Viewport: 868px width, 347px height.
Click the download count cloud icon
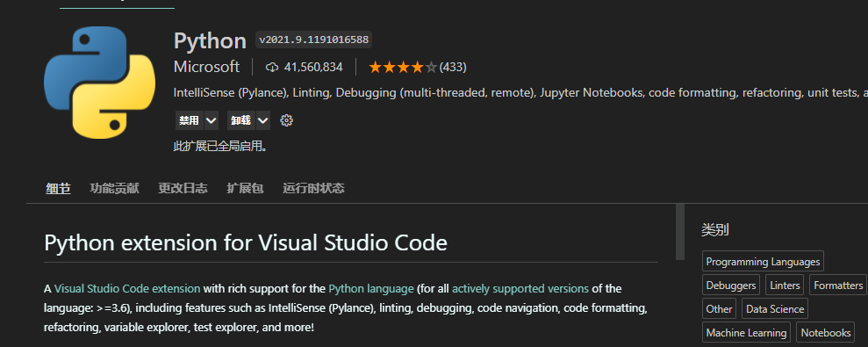coord(272,68)
